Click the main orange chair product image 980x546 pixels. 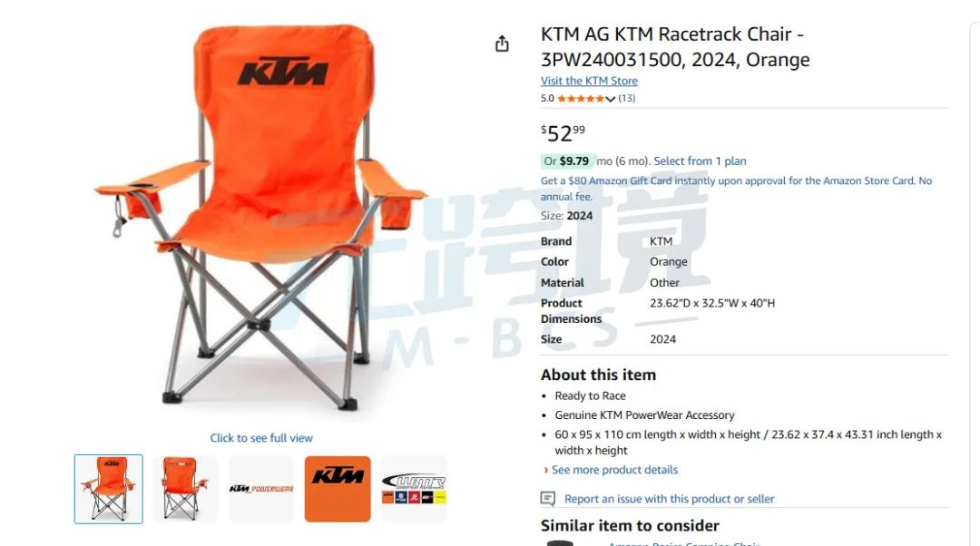point(261,218)
